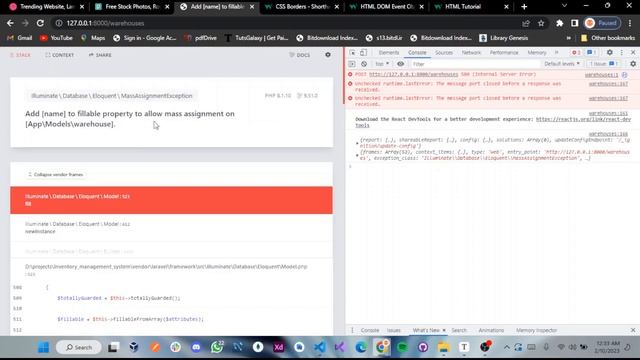Switch to the Performance tab
Viewport: 640px width, 360px height.
coord(504,53)
